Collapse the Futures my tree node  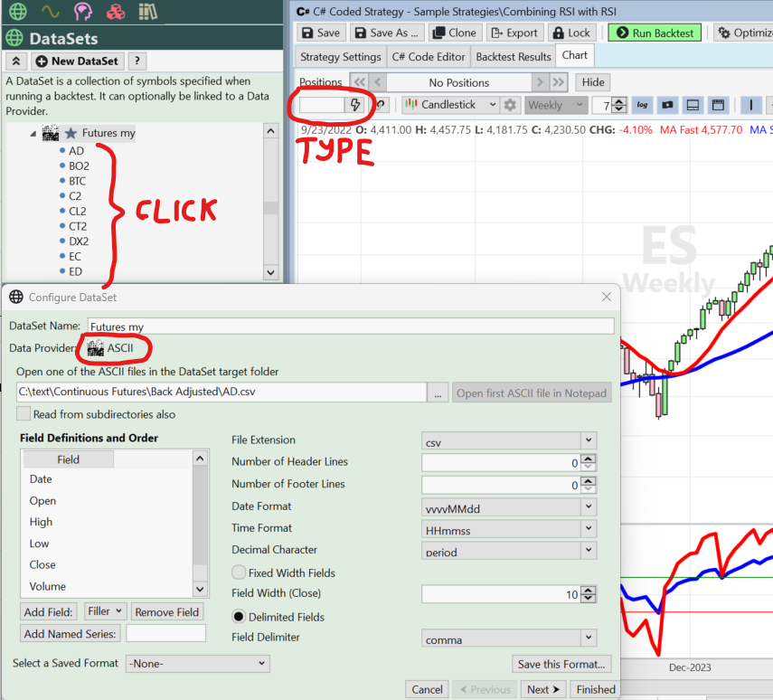pyautogui.click(x=33, y=134)
